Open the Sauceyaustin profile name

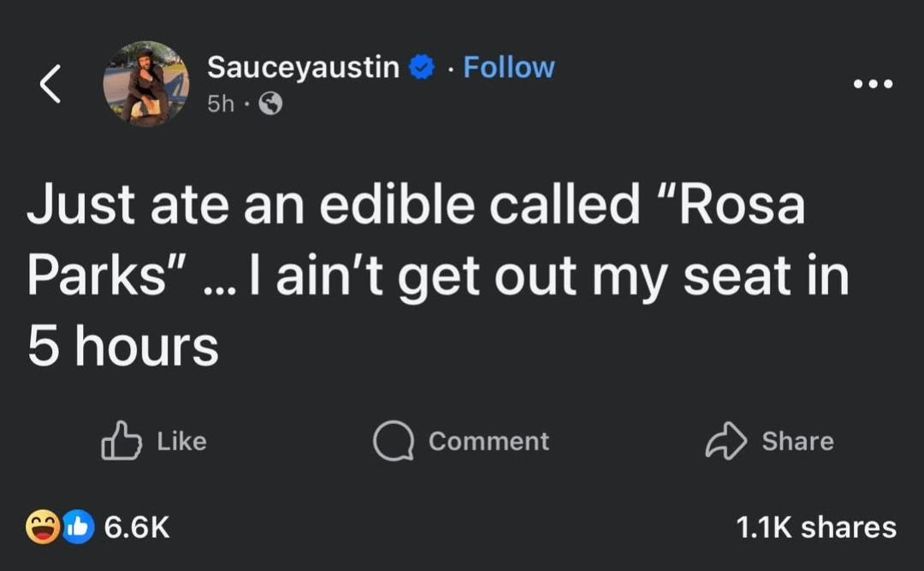click(303, 67)
